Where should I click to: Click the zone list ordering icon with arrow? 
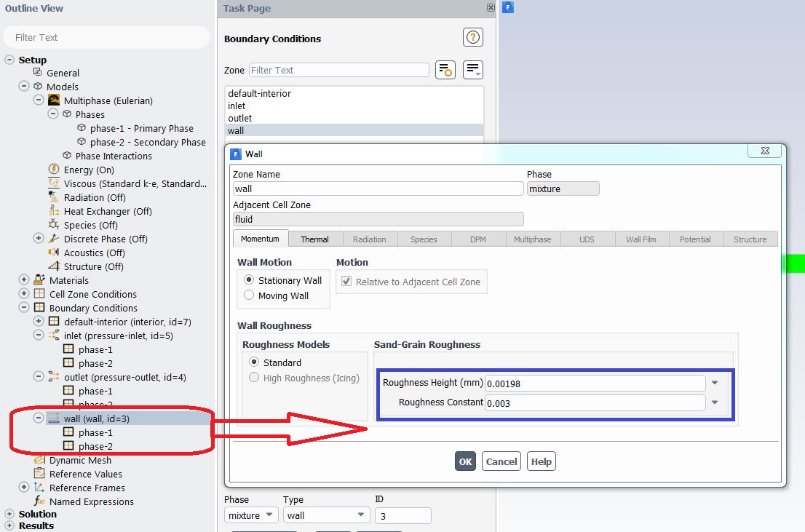click(472, 69)
